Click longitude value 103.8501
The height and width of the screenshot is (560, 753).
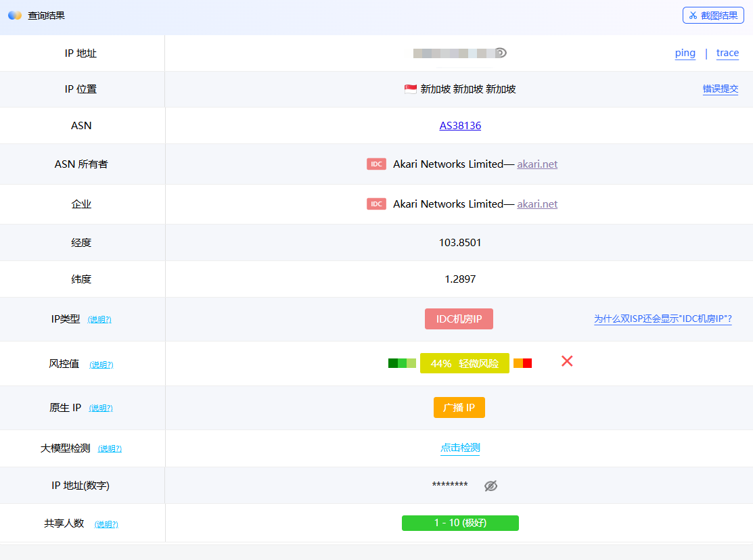pyautogui.click(x=460, y=243)
